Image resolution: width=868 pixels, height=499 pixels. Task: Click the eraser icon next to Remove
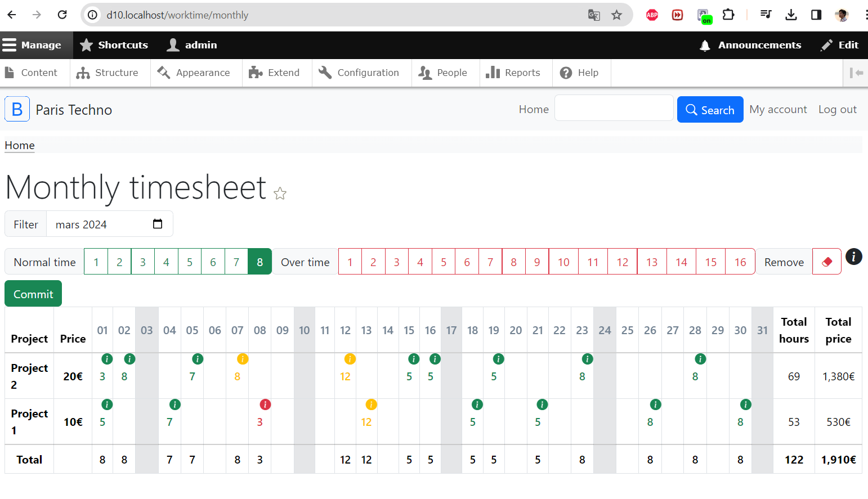tap(827, 262)
